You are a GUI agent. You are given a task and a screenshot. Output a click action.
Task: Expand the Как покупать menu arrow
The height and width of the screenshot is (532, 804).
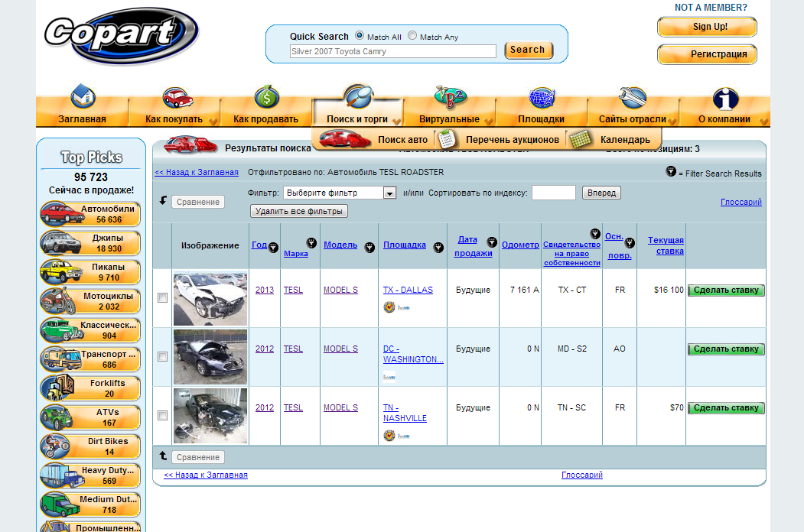(213, 122)
